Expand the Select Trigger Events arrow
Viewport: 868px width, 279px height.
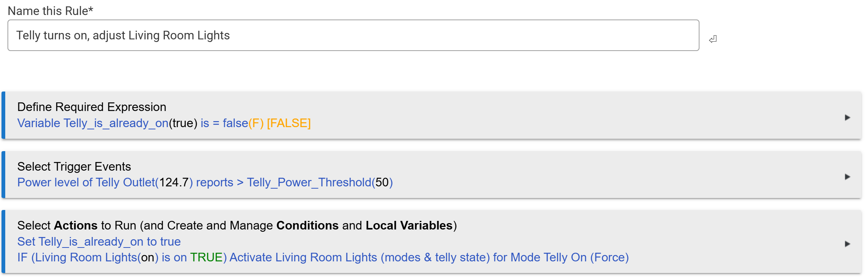pyautogui.click(x=847, y=177)
